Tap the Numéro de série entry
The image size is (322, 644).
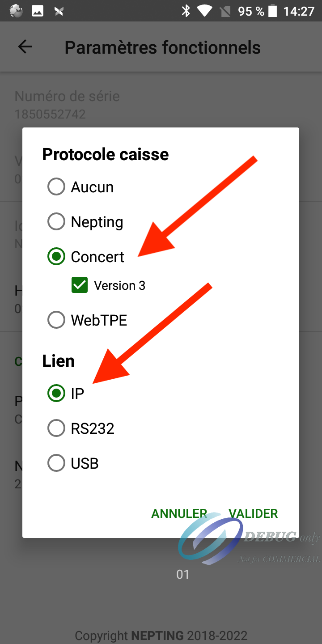tap(161, 105)
